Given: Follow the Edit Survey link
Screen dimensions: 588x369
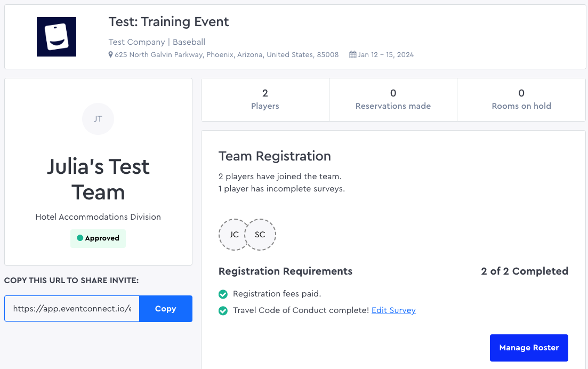Looking at the screenshot, I should pos(393,310).
